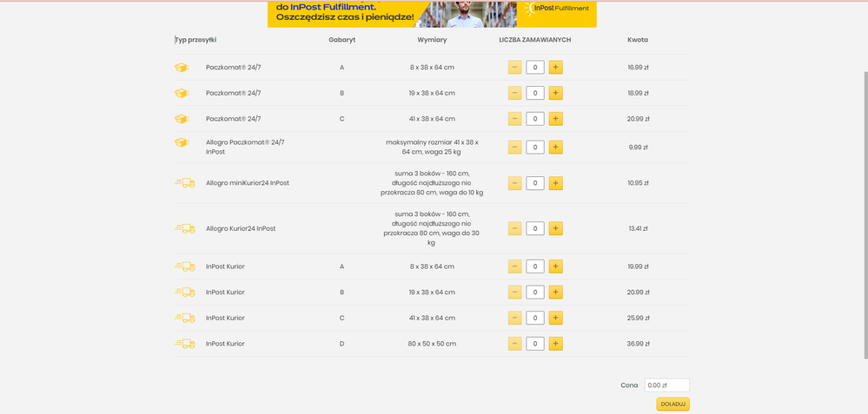Click the 9.99 zł price
Screen dimensions: 868x414
coord(638,147)
